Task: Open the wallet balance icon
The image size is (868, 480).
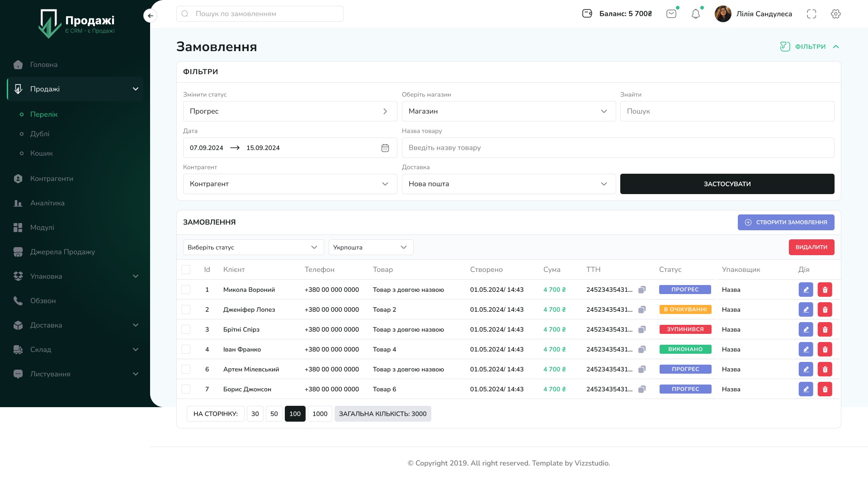Action: 587,14
